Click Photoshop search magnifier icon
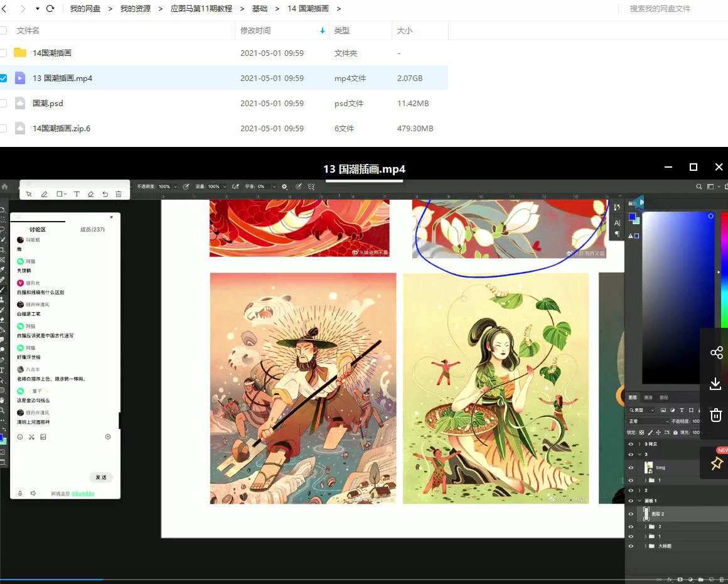Screen dimensions: 728x584 point(699,187)
